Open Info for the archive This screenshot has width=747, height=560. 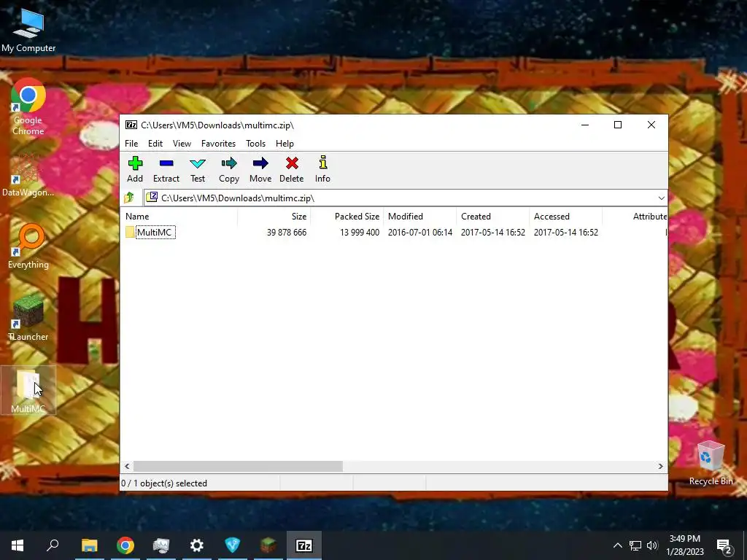pos(322,169)
